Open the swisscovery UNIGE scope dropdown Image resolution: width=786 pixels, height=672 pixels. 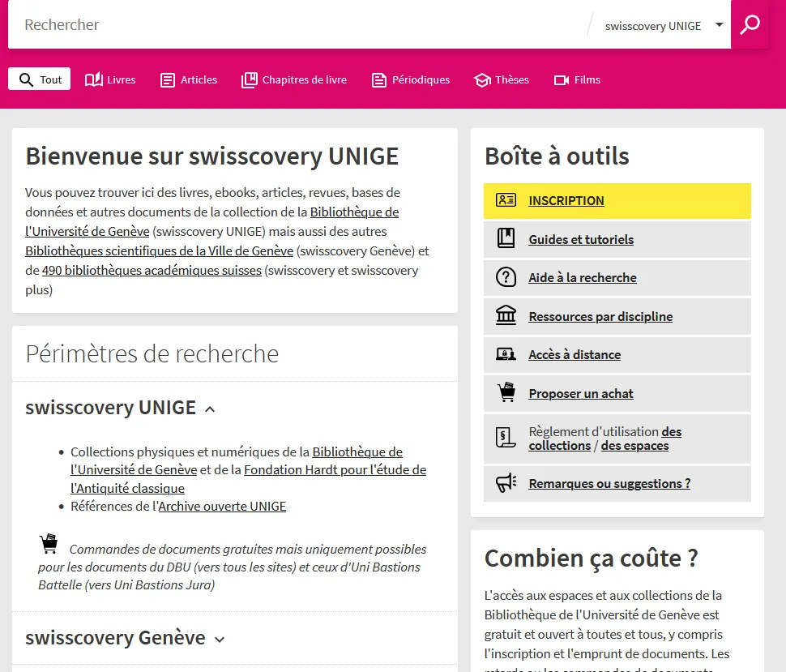[664, 26]
